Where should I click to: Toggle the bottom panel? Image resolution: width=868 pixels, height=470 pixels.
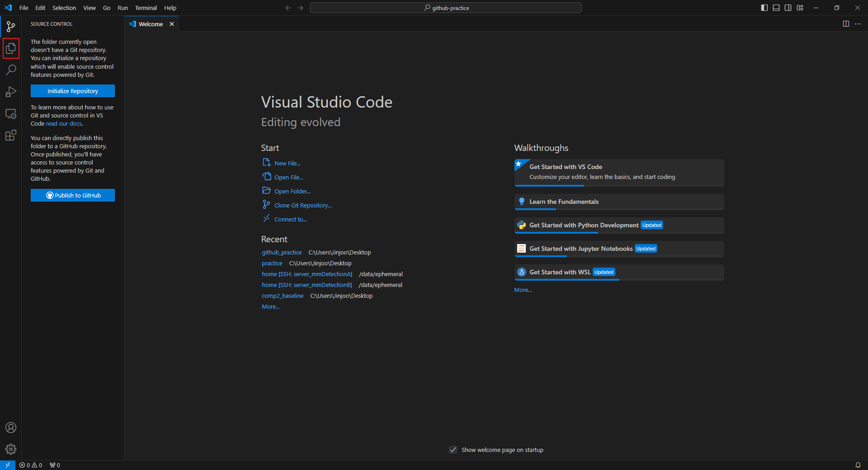pyautogui.click(x=776, y=8)
